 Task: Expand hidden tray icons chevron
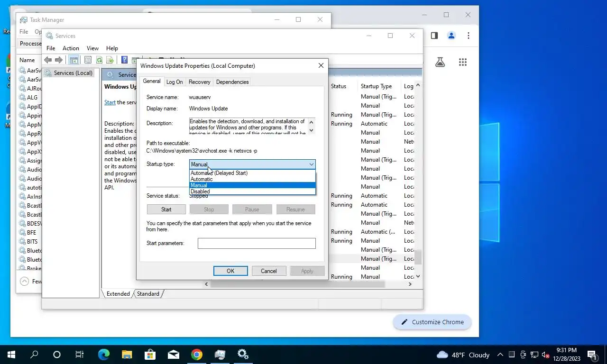pos(500,355)
